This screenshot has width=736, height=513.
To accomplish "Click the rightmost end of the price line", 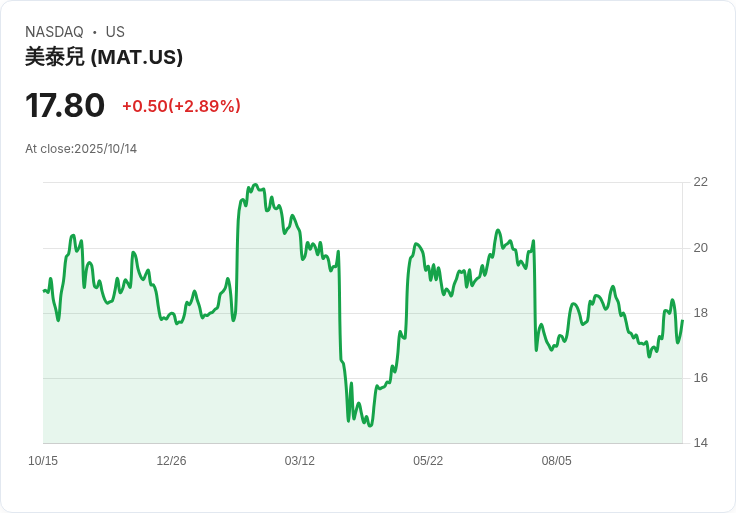I will point(682,321).
